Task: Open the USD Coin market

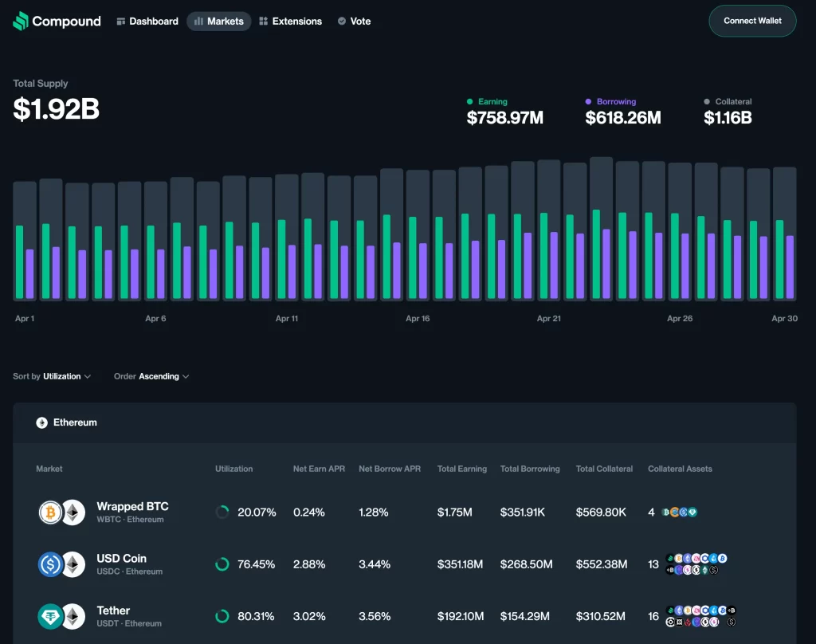Action: tap(404, 564)
